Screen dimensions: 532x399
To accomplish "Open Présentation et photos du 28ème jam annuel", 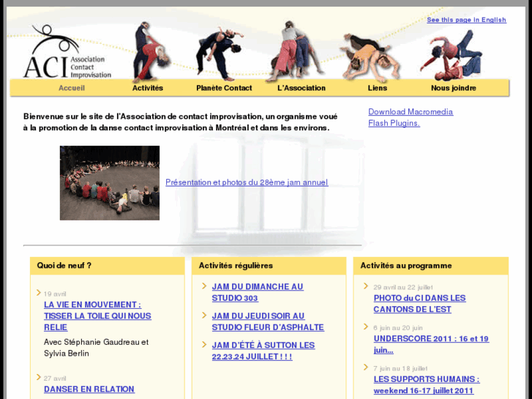I will tap(247, 182).
